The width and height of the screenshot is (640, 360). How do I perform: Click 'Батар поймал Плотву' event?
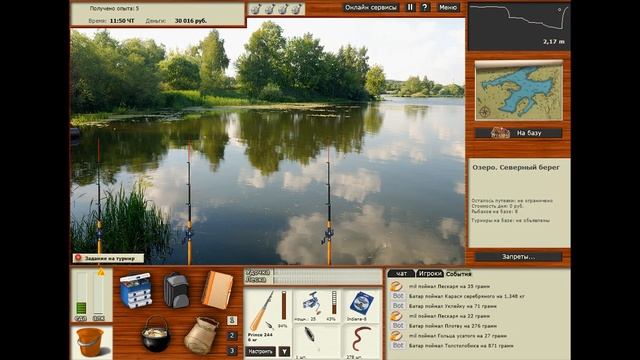coord(453,326)
